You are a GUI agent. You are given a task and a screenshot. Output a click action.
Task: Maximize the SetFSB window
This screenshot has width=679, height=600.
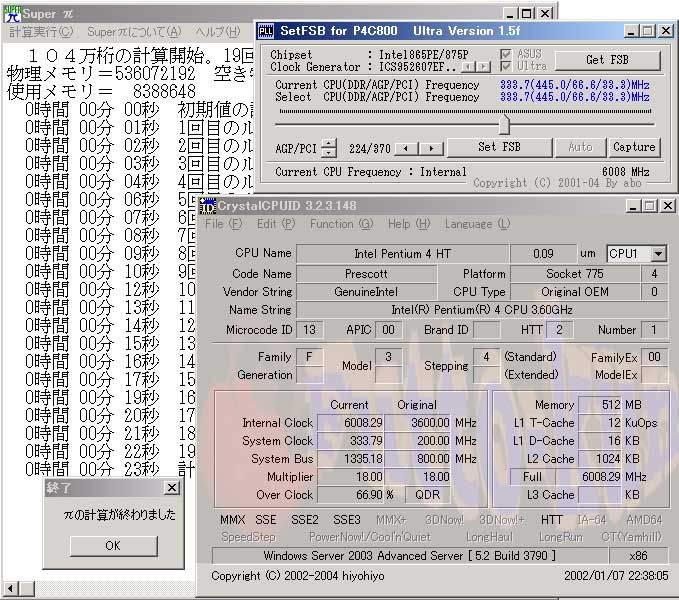(648, 31)
